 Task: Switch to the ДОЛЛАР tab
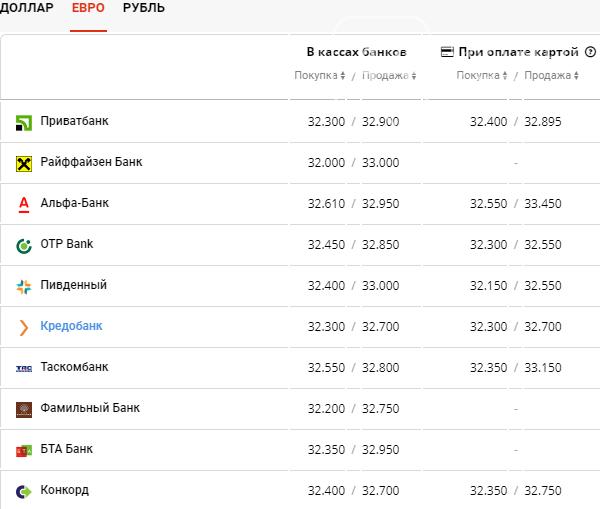point(26,8)
